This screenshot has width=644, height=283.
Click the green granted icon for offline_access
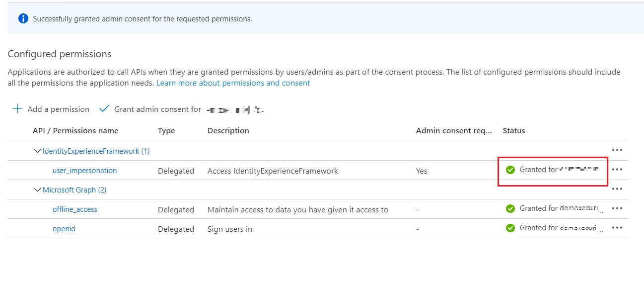click(x=510, y=208)
